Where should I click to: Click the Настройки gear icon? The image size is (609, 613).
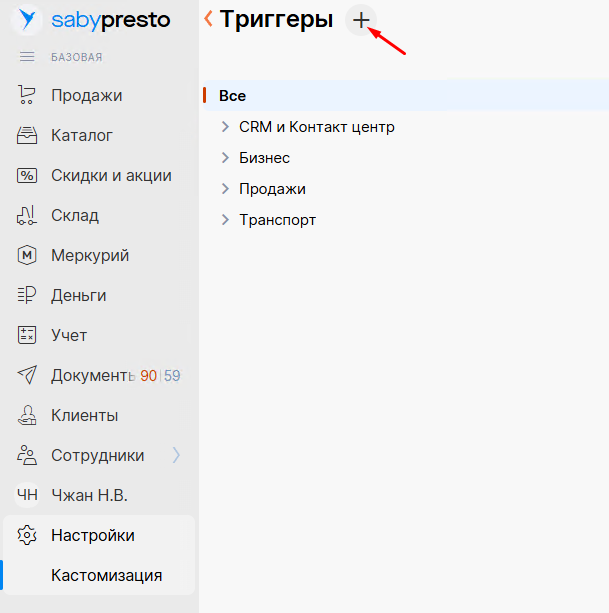[x=27, y=536]
